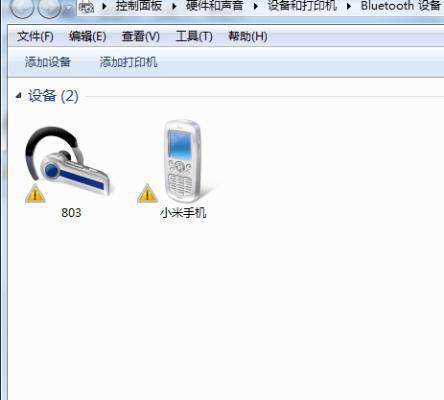Open the 文件(F) menu
Screen dimensions: 444x400
(x=35, y=36)
